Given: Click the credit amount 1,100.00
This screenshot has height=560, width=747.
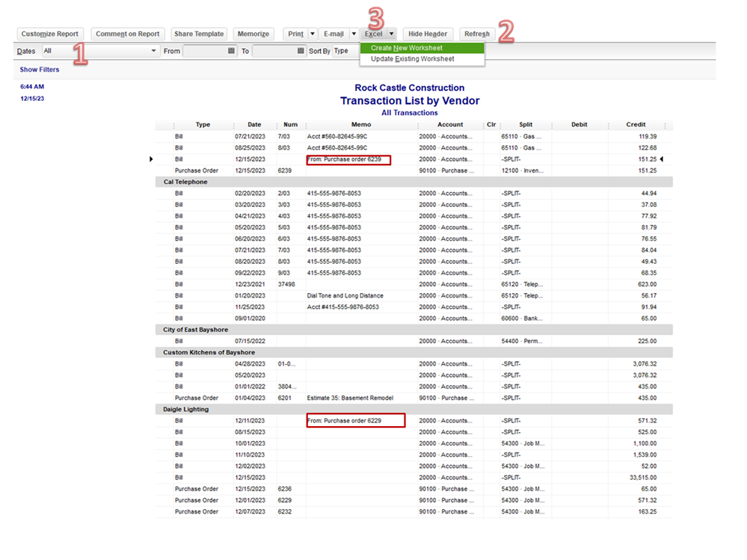Looking at the screenshot, I should [645, 443].
